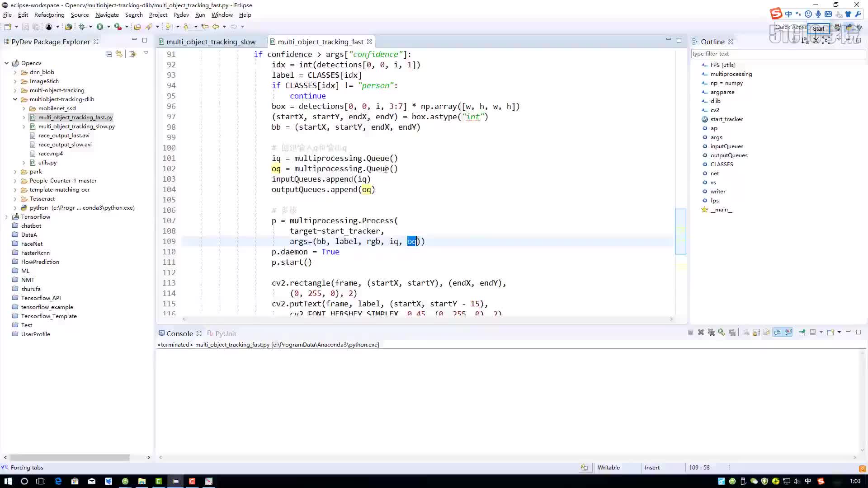The height and width of the screenshot is (488, 868).
Task: Expand the mobilenet_ssd folder
Action: tap(24, 108)
